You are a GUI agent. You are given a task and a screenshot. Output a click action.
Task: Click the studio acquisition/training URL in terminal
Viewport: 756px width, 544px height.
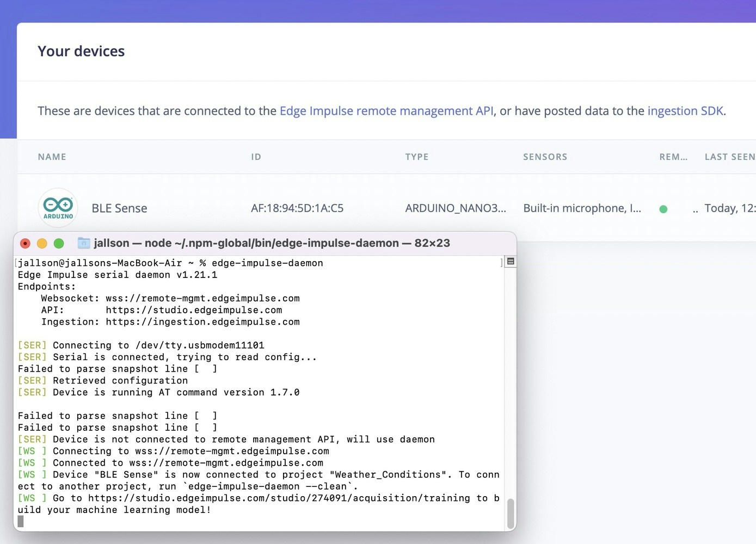279,498
